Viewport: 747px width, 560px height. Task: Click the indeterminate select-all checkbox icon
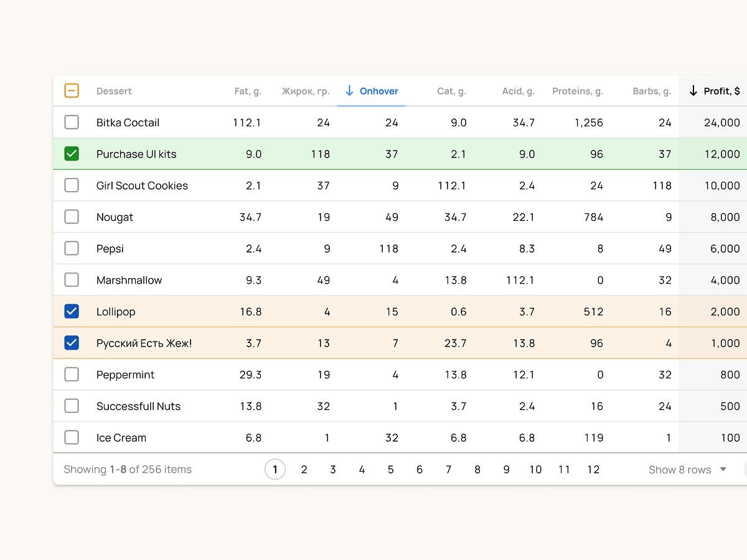[x=72, y=91]
